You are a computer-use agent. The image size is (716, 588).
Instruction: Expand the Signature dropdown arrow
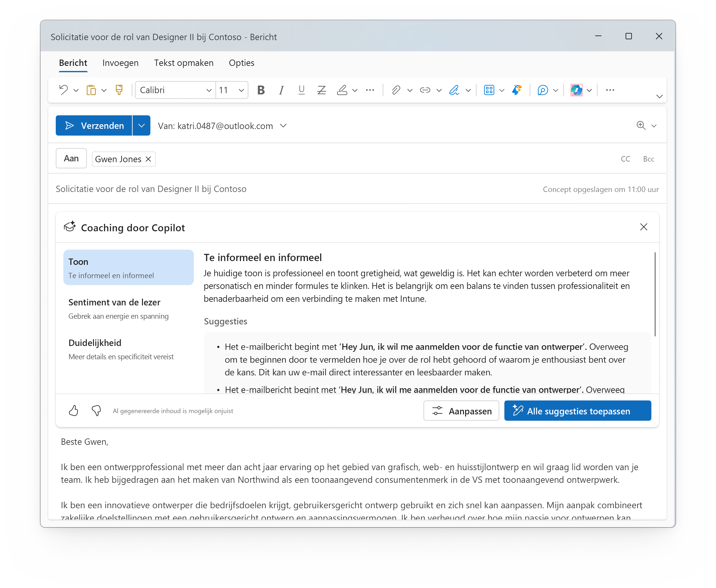click(468, 90)
